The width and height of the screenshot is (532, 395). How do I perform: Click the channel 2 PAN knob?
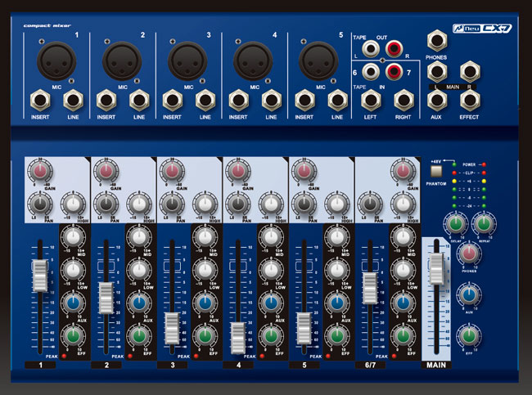click(x=105, y=204)
